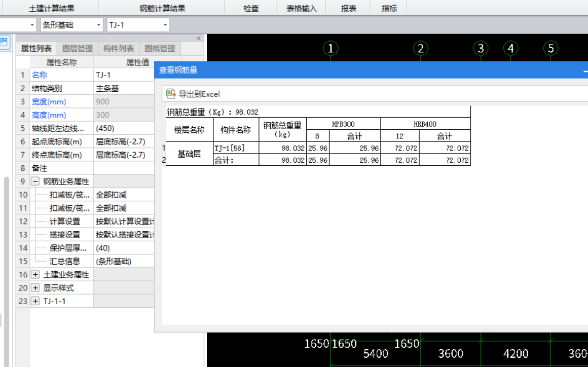Click the 3600 dimension between axes 2 and 3
This screenshot has height=367, width=588.
451,353
